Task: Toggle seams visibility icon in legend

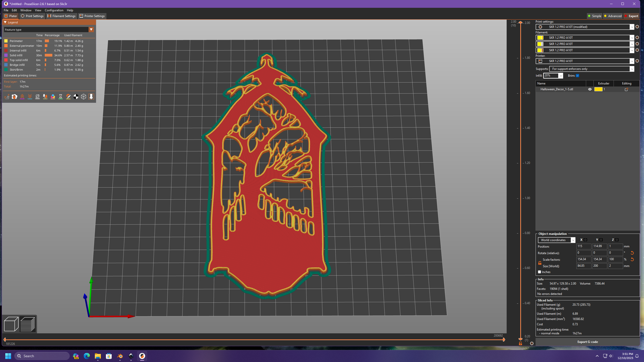Action: pos(37,97)
